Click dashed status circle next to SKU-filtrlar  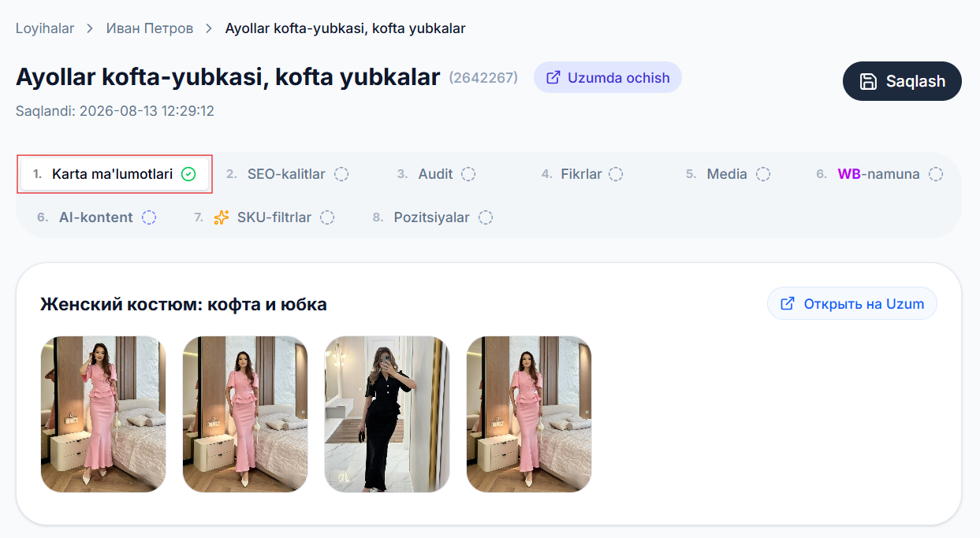coord(327,217)
